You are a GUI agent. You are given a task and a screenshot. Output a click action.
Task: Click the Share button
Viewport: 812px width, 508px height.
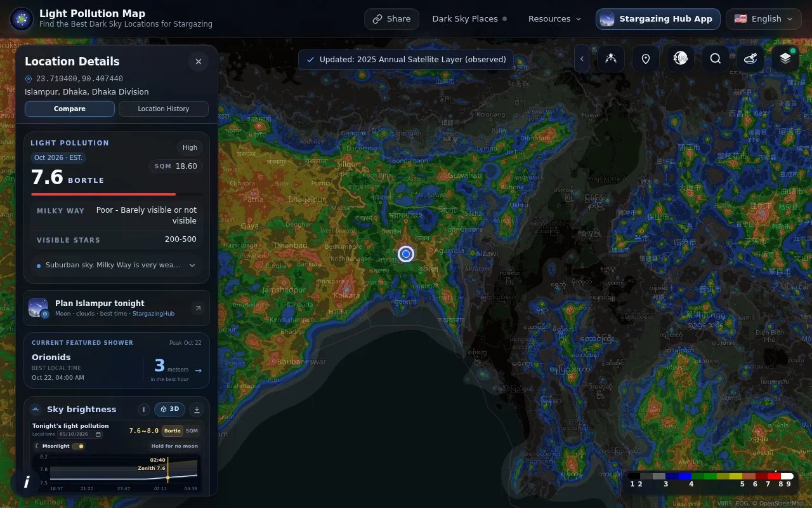(x=391, y=19)
